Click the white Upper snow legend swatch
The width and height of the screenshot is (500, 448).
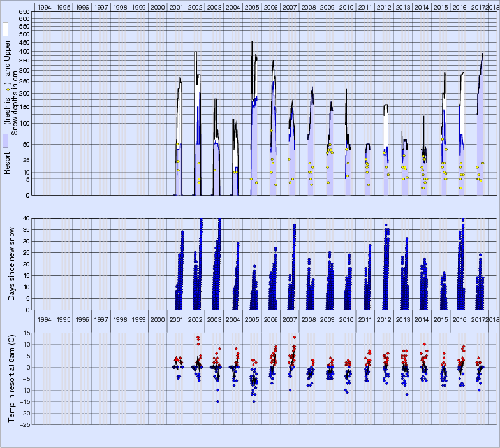coord(5,29)
